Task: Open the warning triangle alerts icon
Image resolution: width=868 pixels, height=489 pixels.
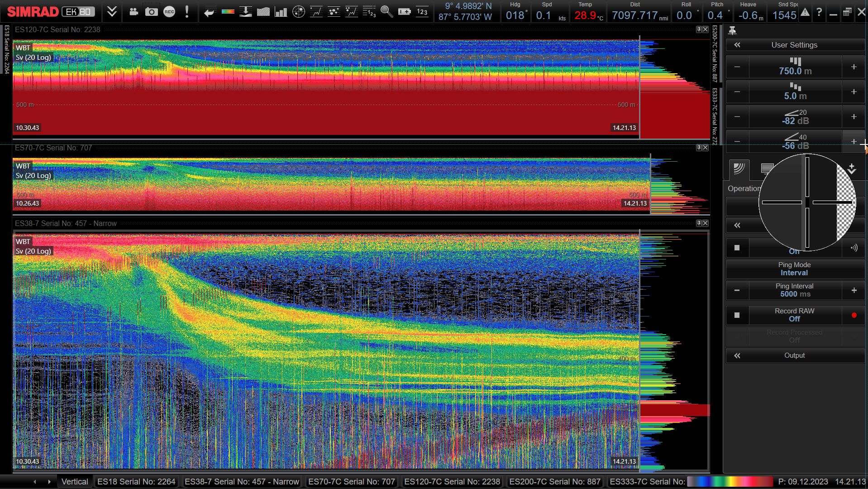Action: pos(805,12)
